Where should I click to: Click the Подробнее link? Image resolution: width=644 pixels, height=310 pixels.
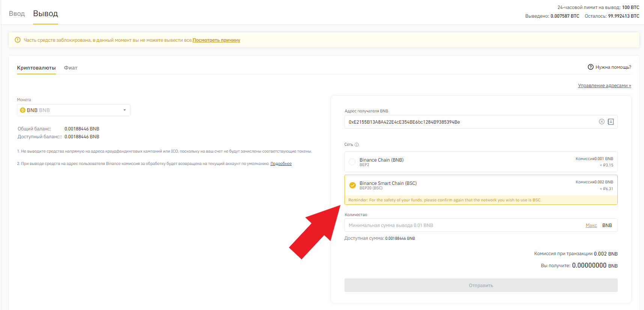(x=281, y=164)
